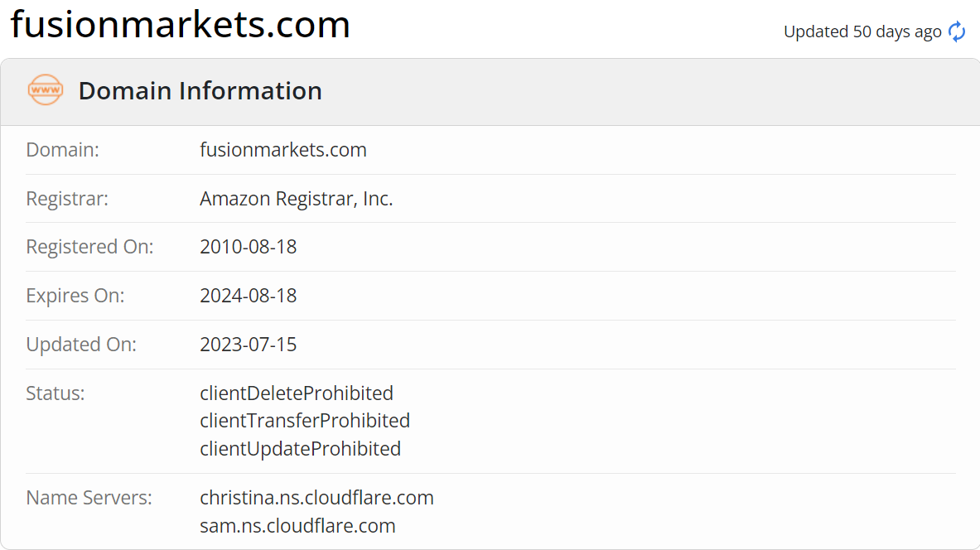Click the Domain Information header
This screenshot has height=550, width=980.
click(x=200, y=90)
